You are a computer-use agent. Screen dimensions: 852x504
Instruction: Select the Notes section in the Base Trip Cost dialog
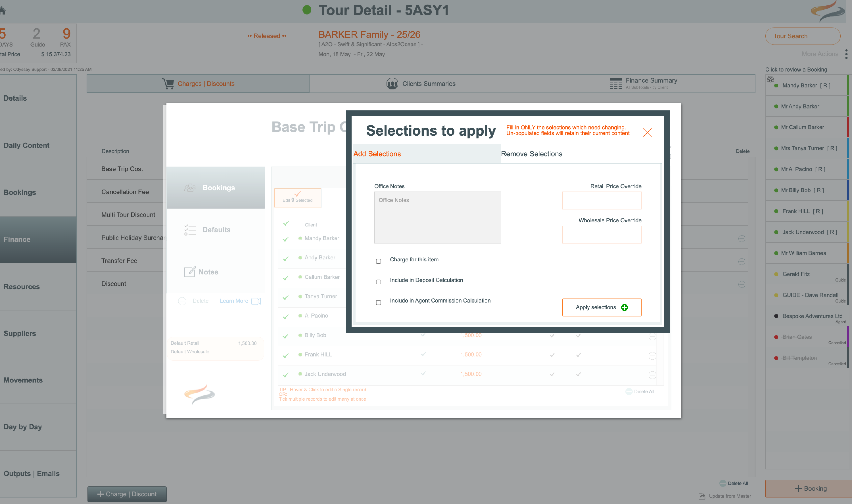[x=216, y=272]
